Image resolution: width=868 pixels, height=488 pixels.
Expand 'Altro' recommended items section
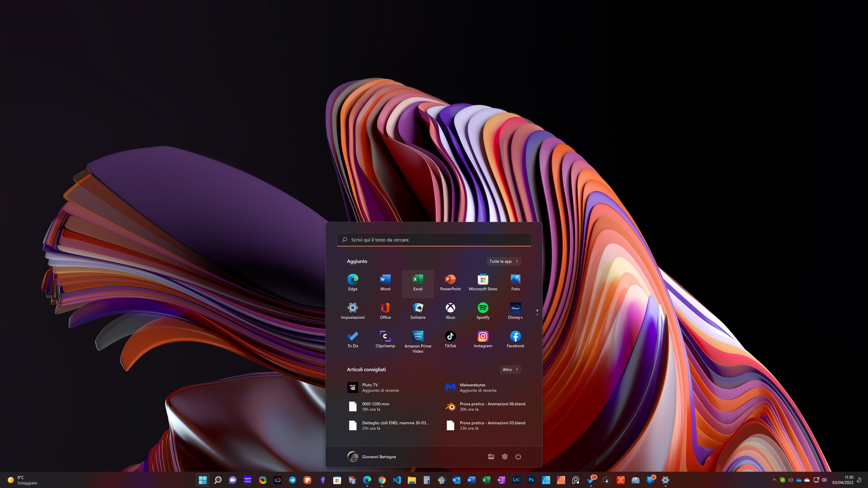click(510, 369)
